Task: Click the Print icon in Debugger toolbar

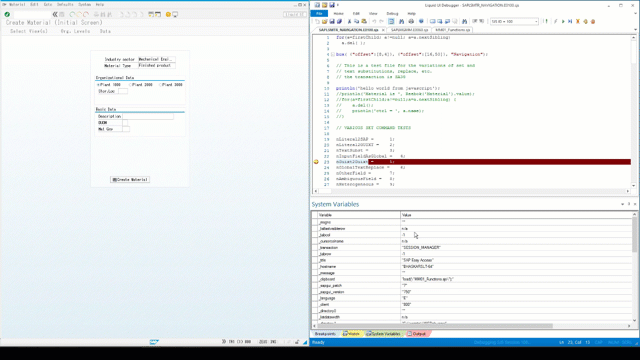Action: [411, 21]
